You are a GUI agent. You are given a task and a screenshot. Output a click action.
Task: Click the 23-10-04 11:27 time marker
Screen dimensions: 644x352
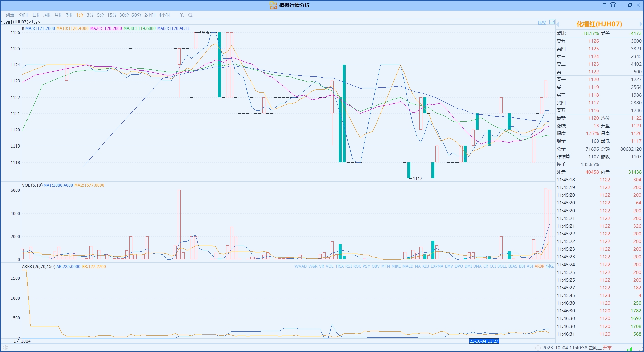click(x=484, y=341)
